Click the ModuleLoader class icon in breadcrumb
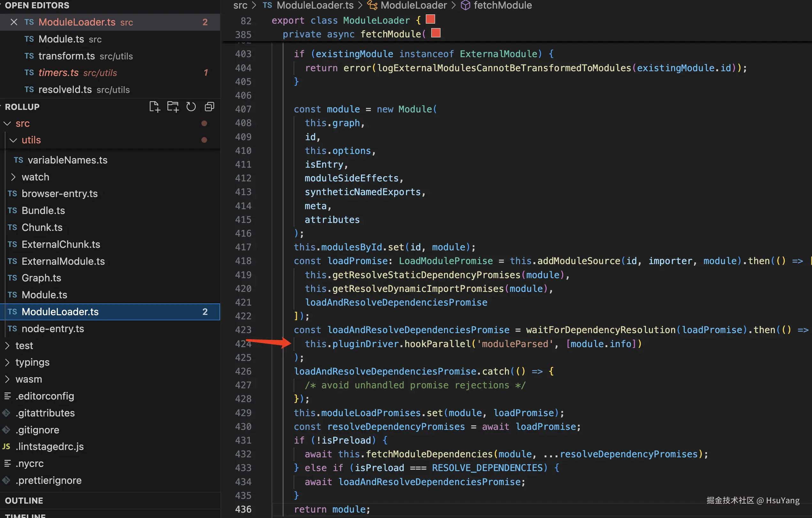Screen dimensions: 812x518 tap(372, 5)
